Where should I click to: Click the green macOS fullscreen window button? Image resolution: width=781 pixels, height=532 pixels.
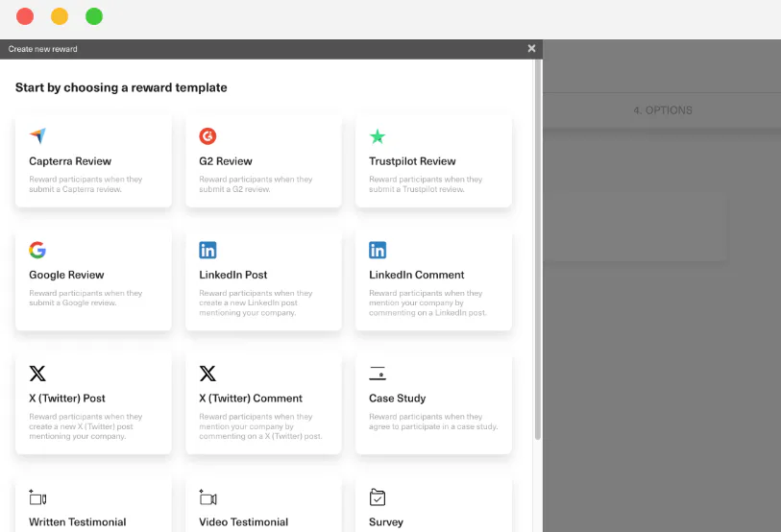point(94,16)
